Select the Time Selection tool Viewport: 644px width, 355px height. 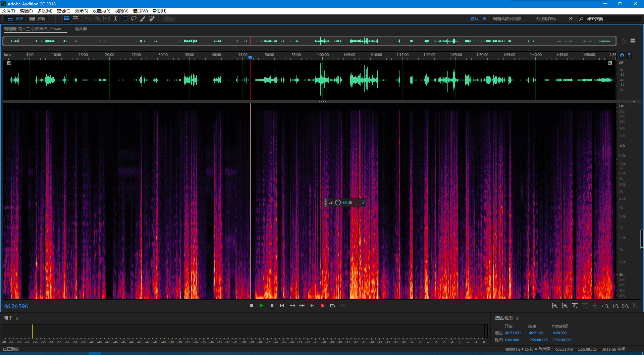115,19
